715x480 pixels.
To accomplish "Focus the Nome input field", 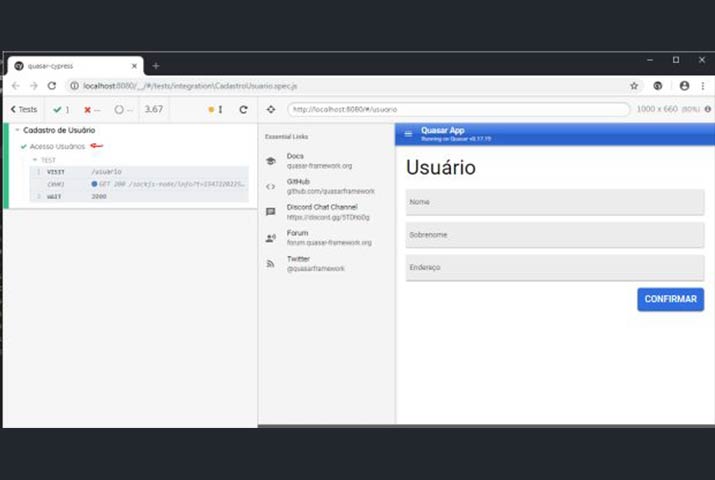I will (x=554, y=202).
